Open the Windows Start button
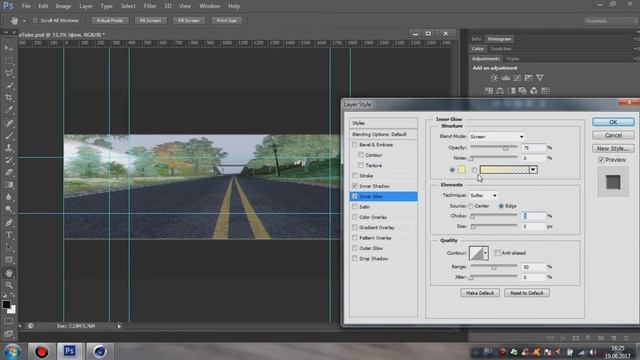The image size is (640, 360). [13, 351]
